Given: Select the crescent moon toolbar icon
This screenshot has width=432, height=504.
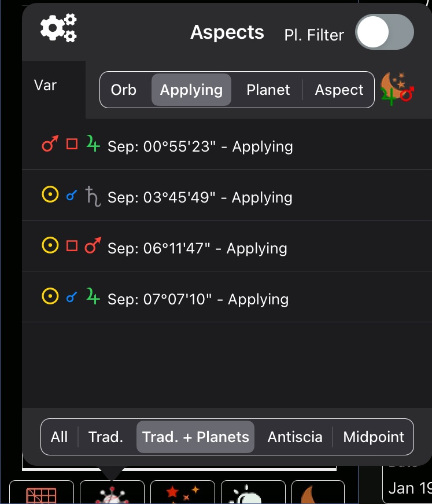Looking at the screenshot, I should point(317,494).
